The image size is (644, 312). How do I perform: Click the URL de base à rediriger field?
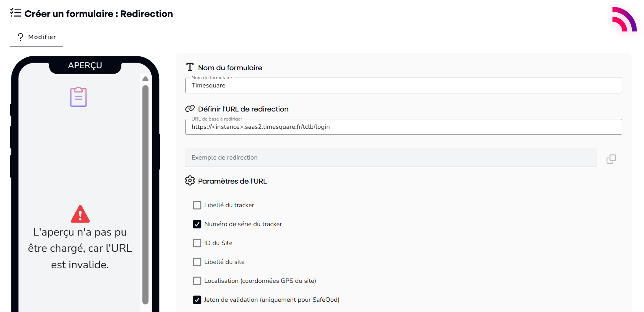(404, 127)
